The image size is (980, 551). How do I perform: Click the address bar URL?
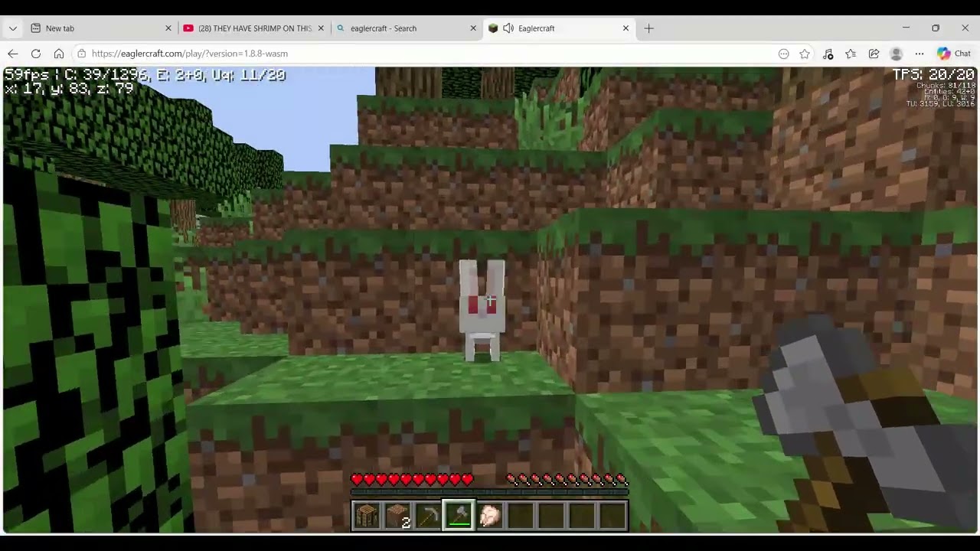[x=190, y=54]
